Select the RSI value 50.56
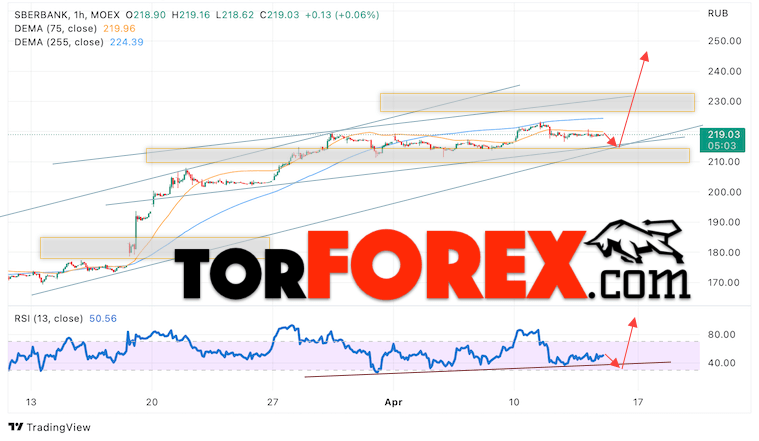Image resolution: width=759 pixels, height=441 pixels. [103, 319]
